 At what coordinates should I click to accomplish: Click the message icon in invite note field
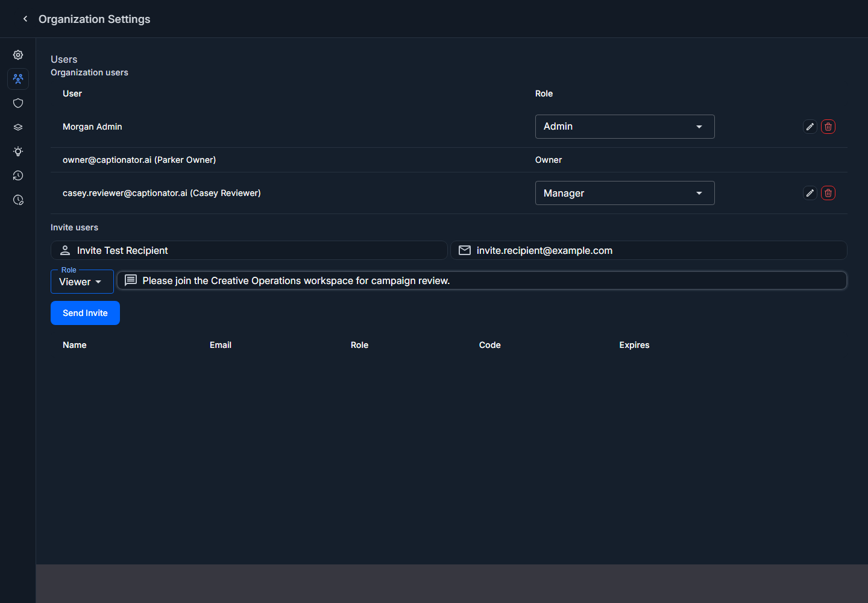[x=131, y=280]
